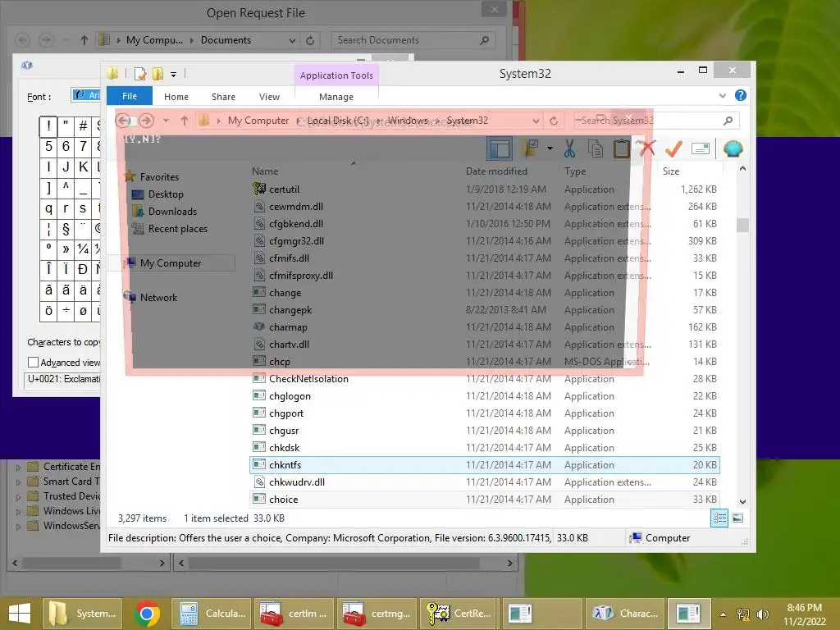Refresh the System32 folder view
Viewport: 840px width, 630px height.
pos(554,121)
